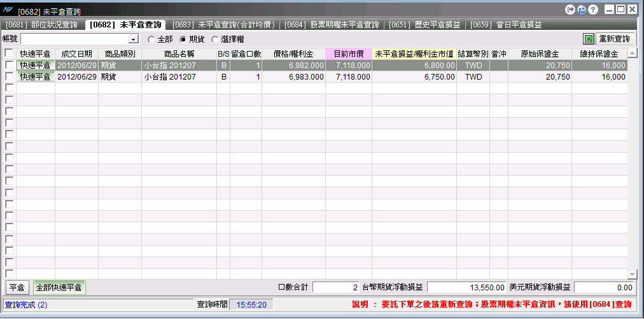Export the table with the Excel icon

click(x=588, y=39)
